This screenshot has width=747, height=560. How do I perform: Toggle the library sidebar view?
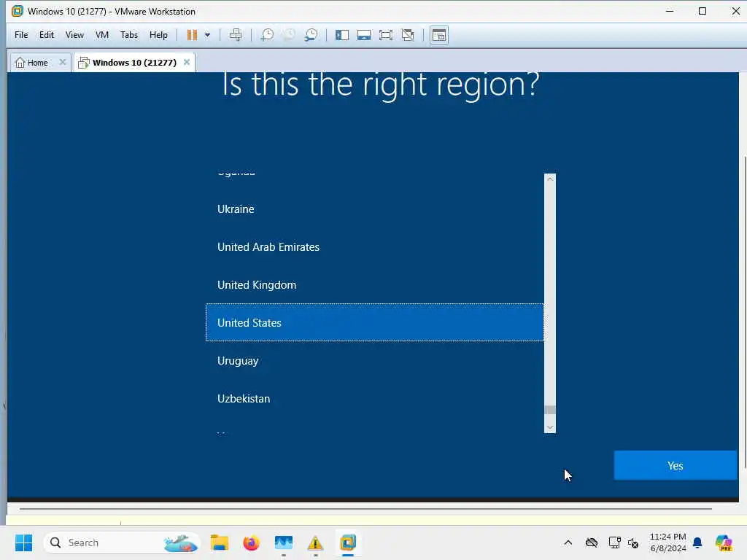[x=342, y=35]
